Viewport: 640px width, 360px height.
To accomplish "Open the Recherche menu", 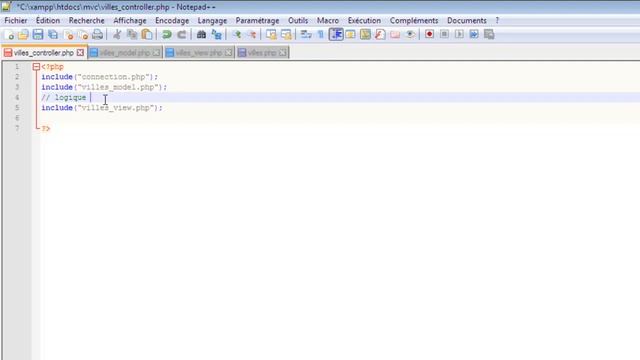I will pyautogui.click(x=87, y=20).
